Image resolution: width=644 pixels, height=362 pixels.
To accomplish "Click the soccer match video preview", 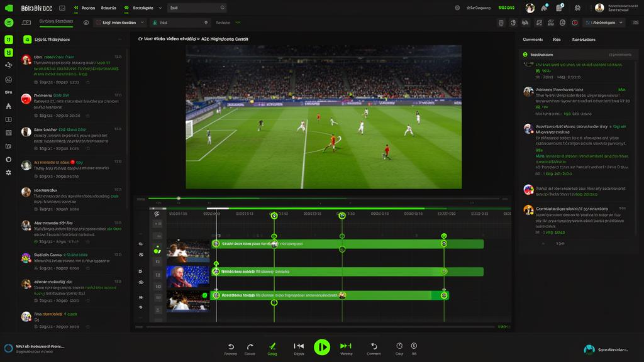I will [324, 117].
